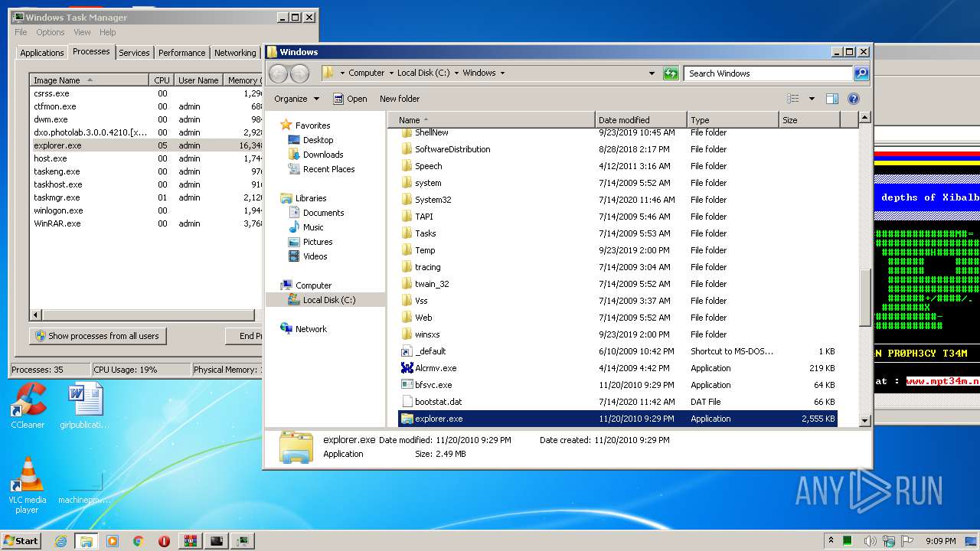Sort files by Date modified column
Viewport: 980px width, 551px height.
(x=641, y=120)
